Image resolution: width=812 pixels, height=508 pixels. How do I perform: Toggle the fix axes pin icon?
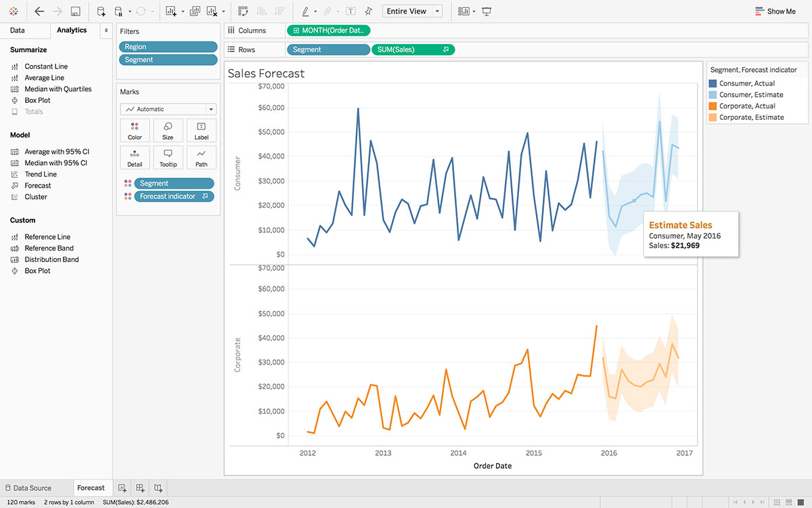368,12
